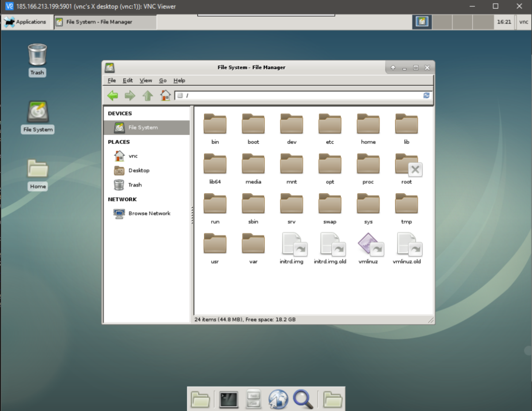Click the sidebar pane divider handle
The width and height of the screenshot is (532, 411).
[192, 215]
